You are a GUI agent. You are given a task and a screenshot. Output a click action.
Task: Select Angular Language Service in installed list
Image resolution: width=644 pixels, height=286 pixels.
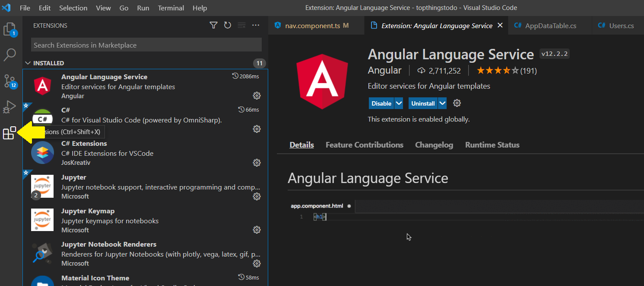145,86
